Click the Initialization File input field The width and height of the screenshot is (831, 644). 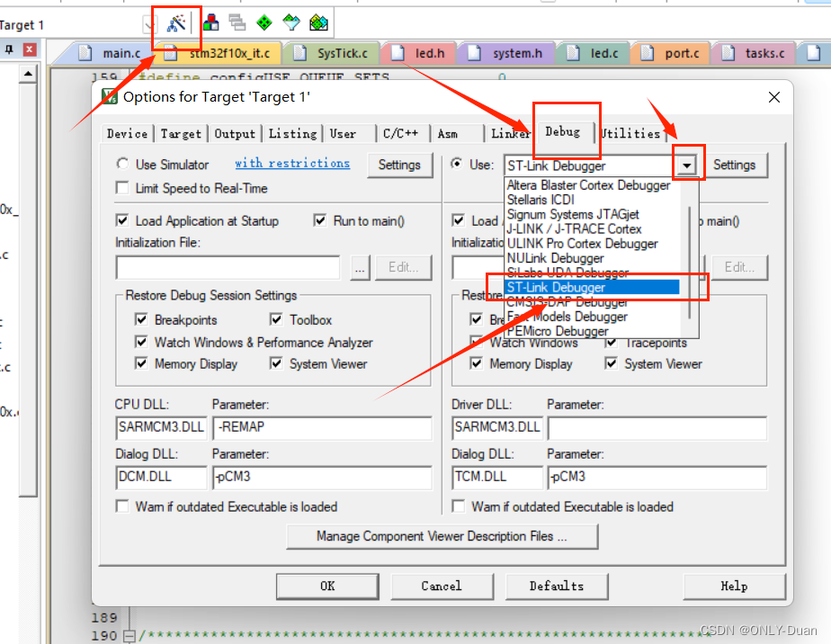coord(228,267)
